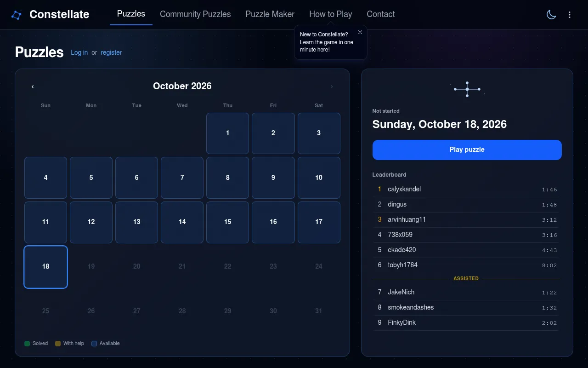
Task: Select October 7 puzzle
Action: [x=182, y=178]
